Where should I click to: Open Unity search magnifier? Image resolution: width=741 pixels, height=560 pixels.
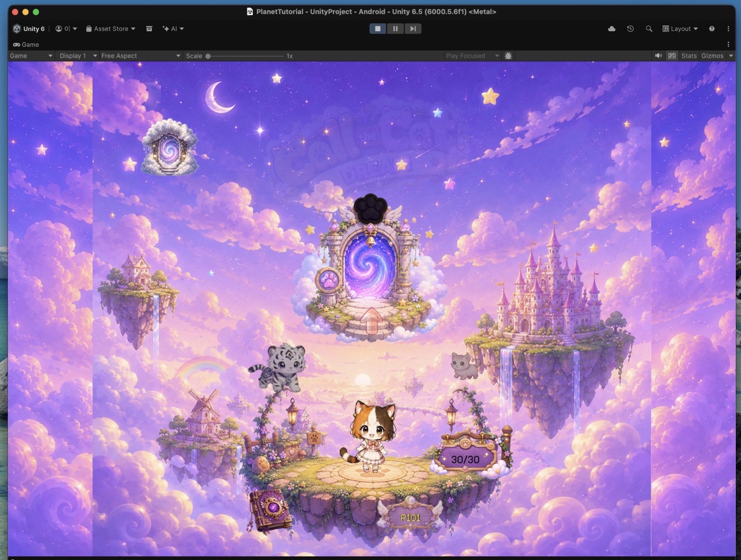(x=649, y=28)
